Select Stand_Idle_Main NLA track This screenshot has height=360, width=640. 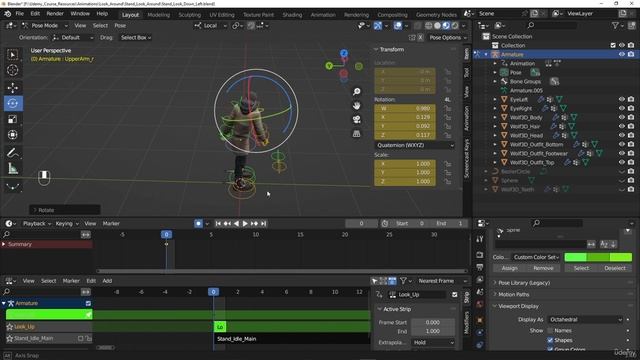(33, 338)
